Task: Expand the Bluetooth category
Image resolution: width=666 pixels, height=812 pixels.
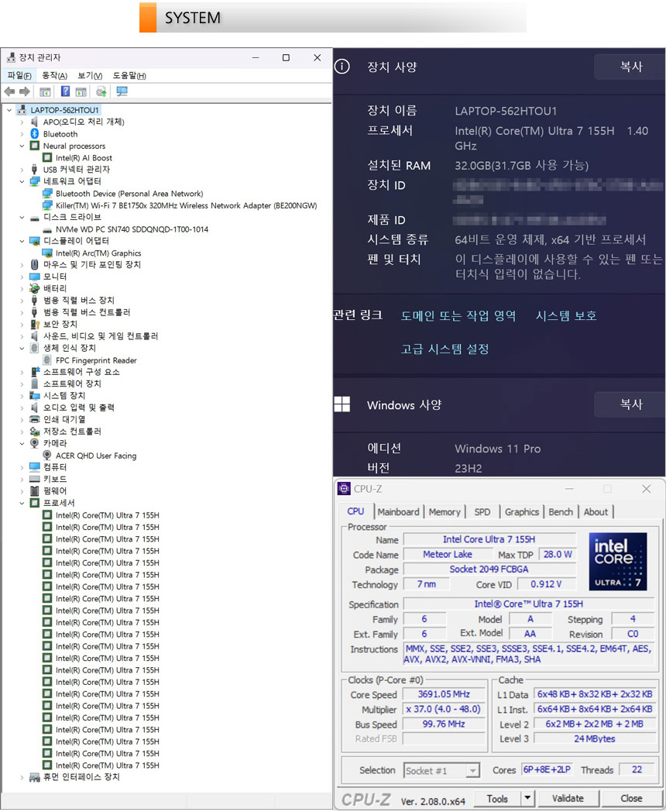Action: 22,134
